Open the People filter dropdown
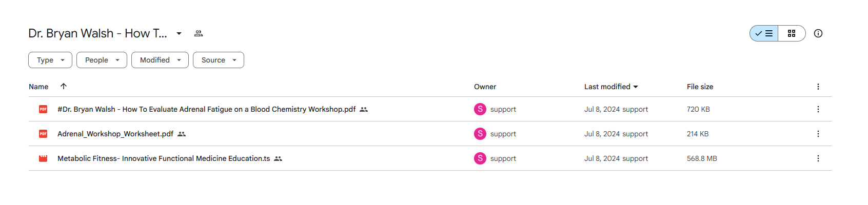This screenshot has height=205, width=868. coord(102,60)
